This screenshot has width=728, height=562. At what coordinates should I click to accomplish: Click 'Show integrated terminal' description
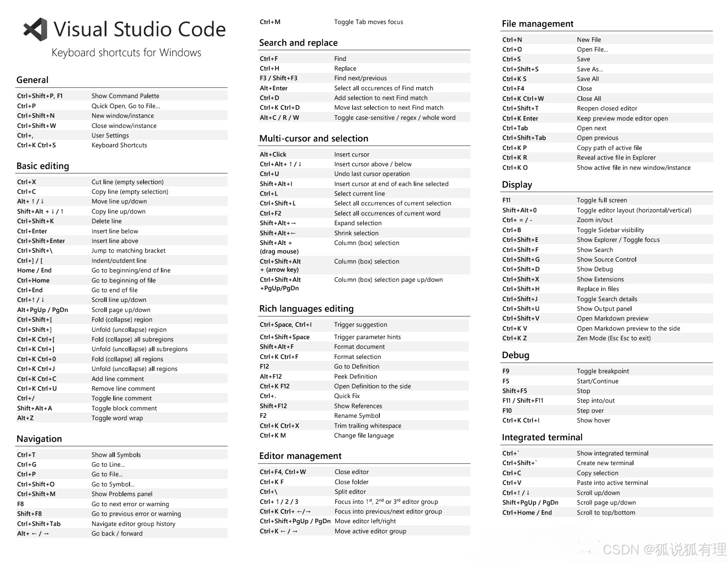point(612,453)
